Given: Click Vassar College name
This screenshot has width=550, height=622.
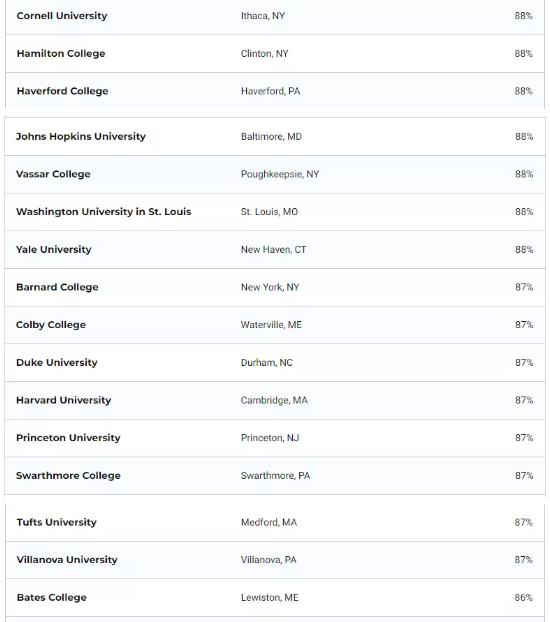Looking at the screenshot, I should tap(53, 174).
